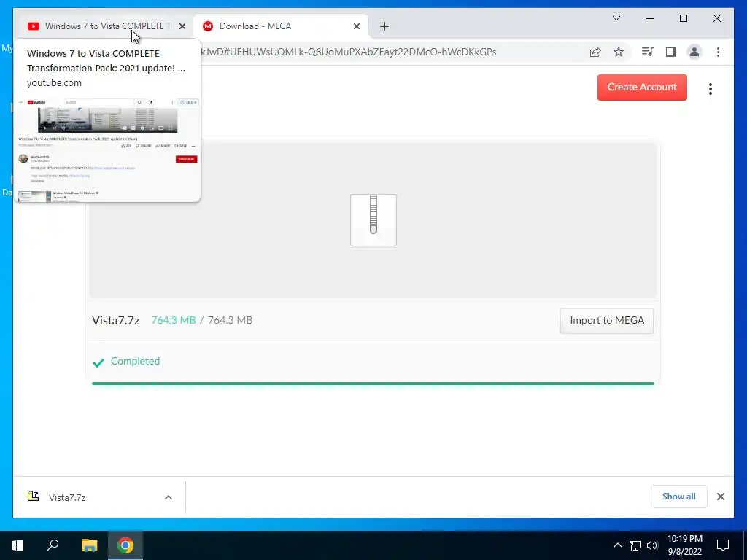
Task: Open the Chrome three-dot menu
Action: click(x=718, y=52)
